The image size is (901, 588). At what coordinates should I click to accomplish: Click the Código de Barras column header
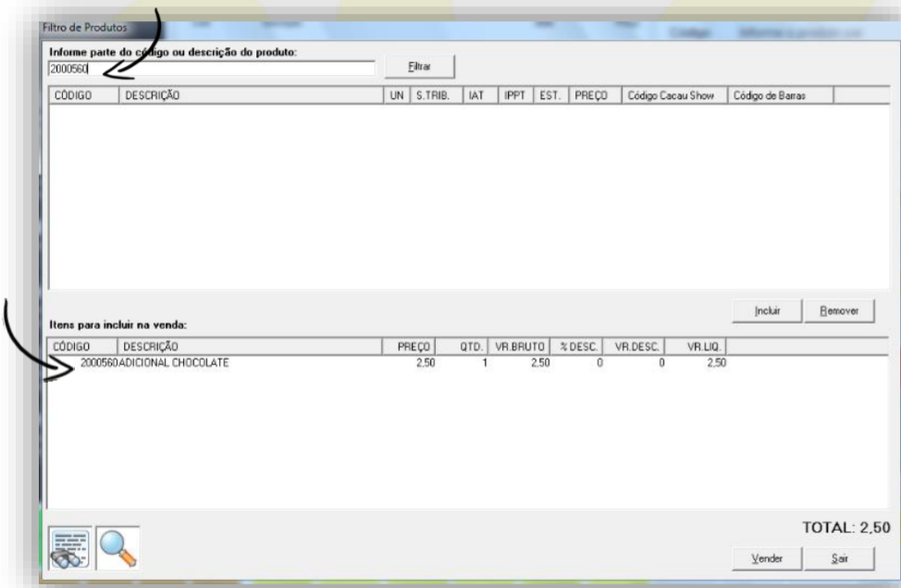tap(781, 95)
